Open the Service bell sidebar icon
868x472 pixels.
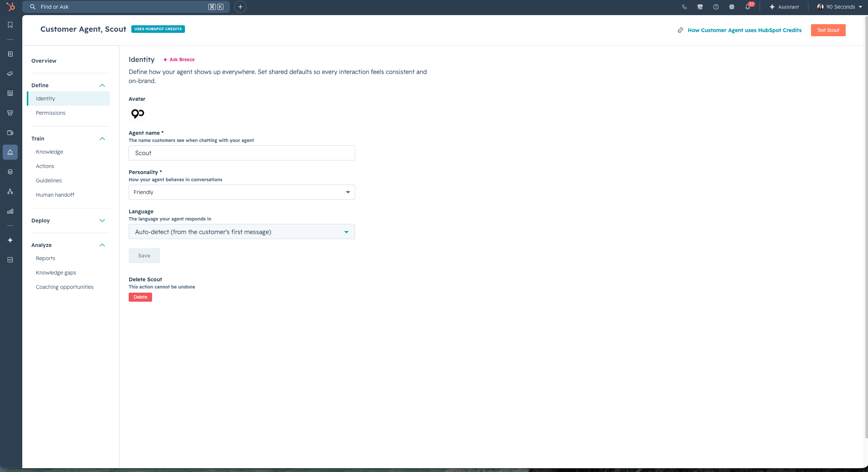click(x=10, y=152)
